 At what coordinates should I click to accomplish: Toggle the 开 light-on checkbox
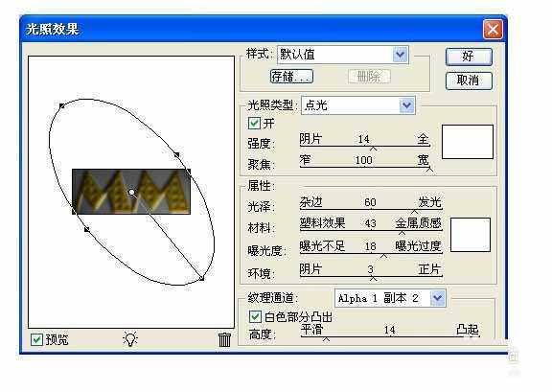[254, 124]
